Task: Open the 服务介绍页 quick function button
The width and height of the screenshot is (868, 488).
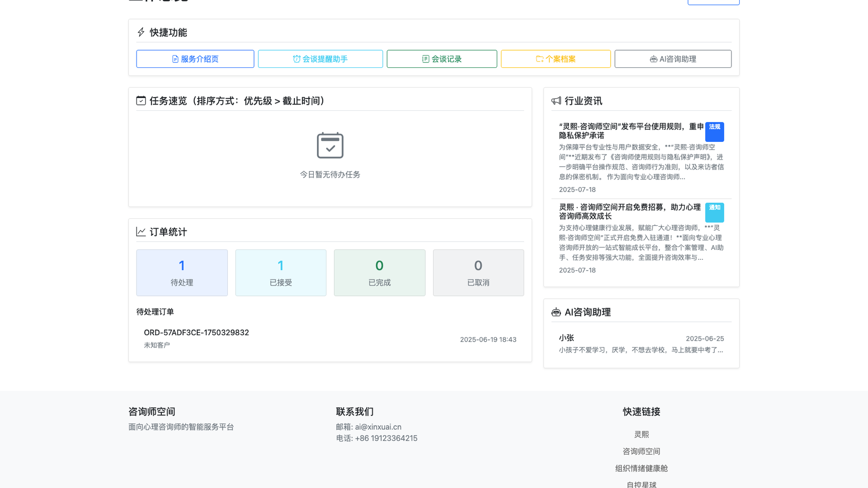Action: pos(195,59)
